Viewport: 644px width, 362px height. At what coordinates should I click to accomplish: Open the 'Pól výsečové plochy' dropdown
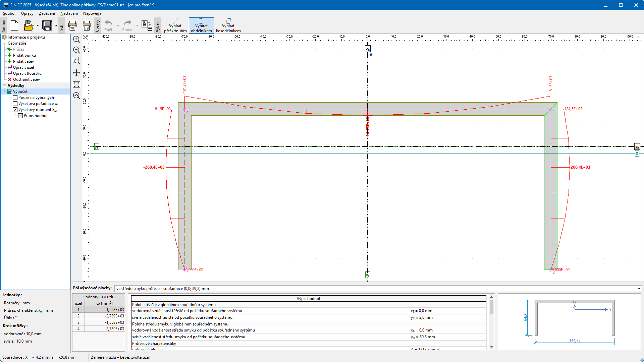(x=639, y=289)
